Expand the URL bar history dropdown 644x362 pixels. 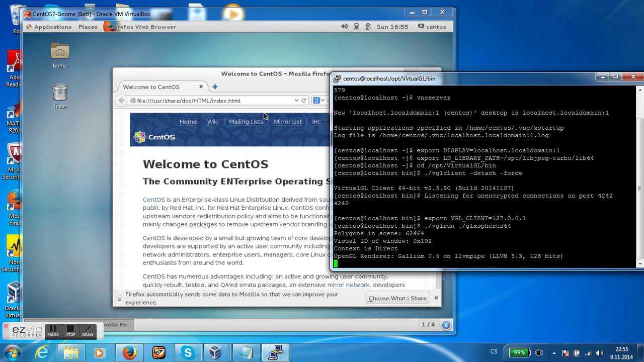pyautogui.click(x=296, y=101)
